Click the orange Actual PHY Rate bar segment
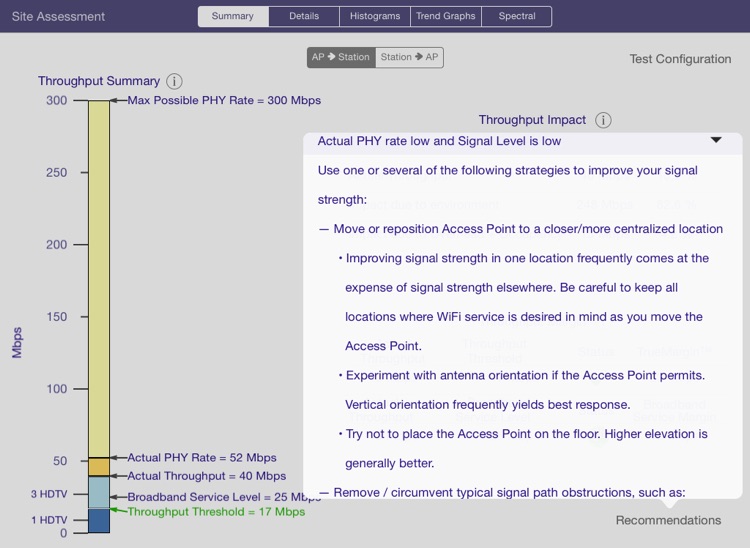This screenshot has width=750, height=548. pos(99,467)
